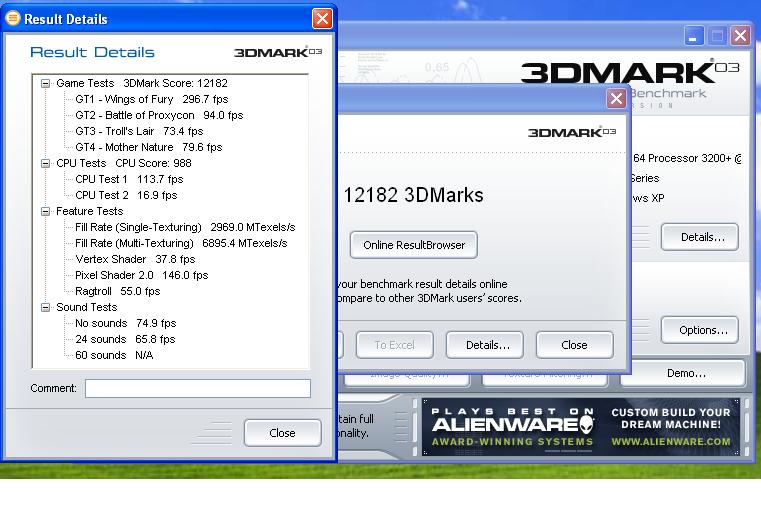
Task: Click the 3DMark03 logo in score dialog
Action: (x=572, y=132)
